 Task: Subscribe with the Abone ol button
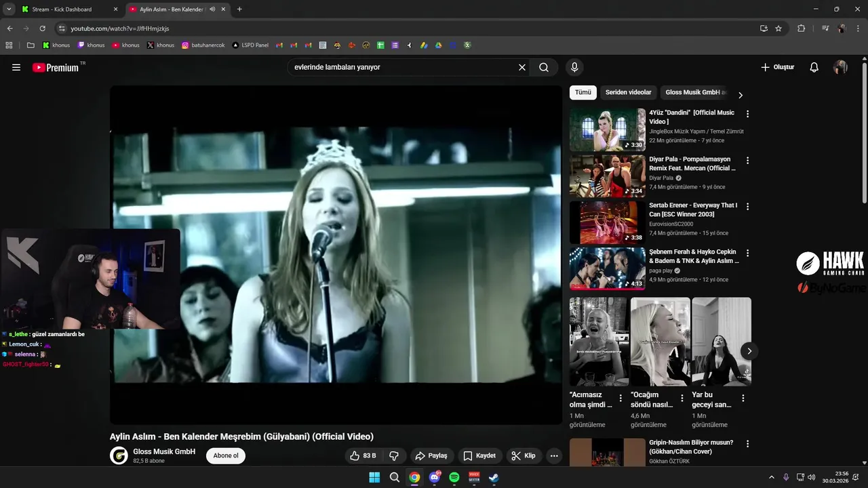[226, 455]
